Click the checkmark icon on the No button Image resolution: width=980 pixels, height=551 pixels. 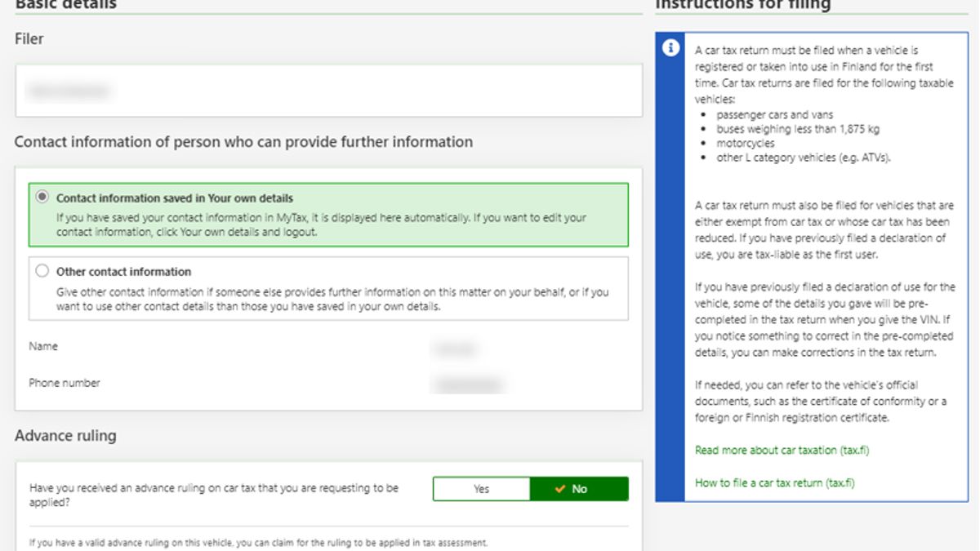pyautogui.click(x=559, y=489)
